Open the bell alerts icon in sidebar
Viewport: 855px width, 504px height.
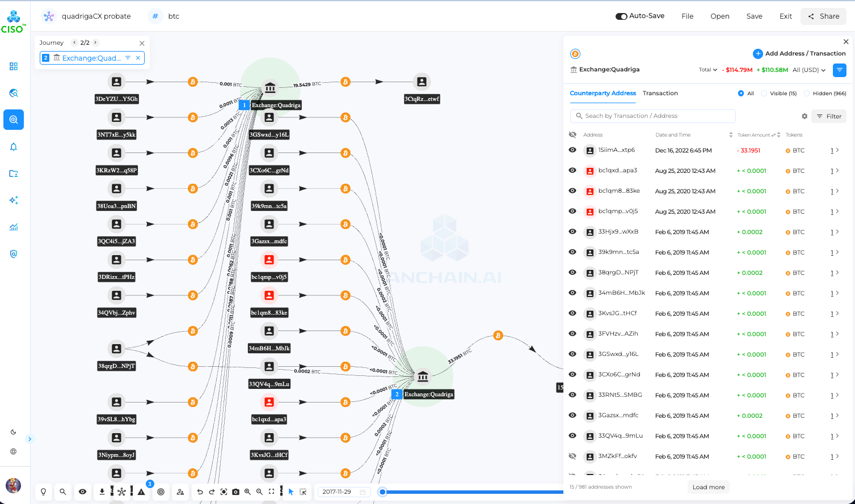pos(14,147)
